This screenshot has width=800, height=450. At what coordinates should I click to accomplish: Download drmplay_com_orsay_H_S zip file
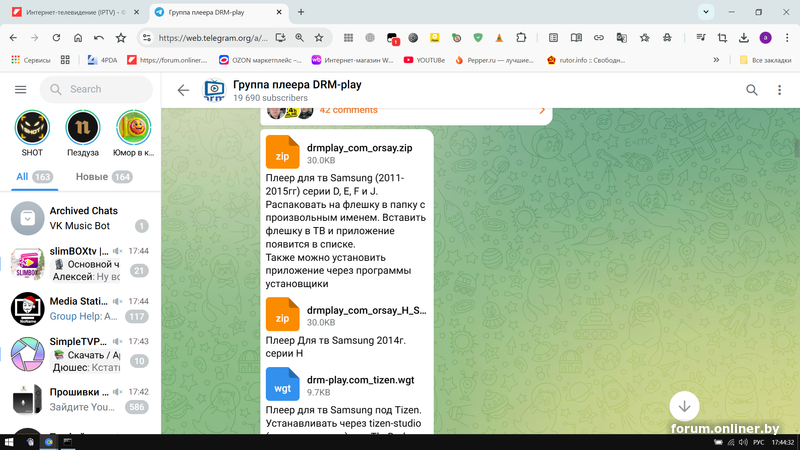pyautogui.click(x=282, y=314)
